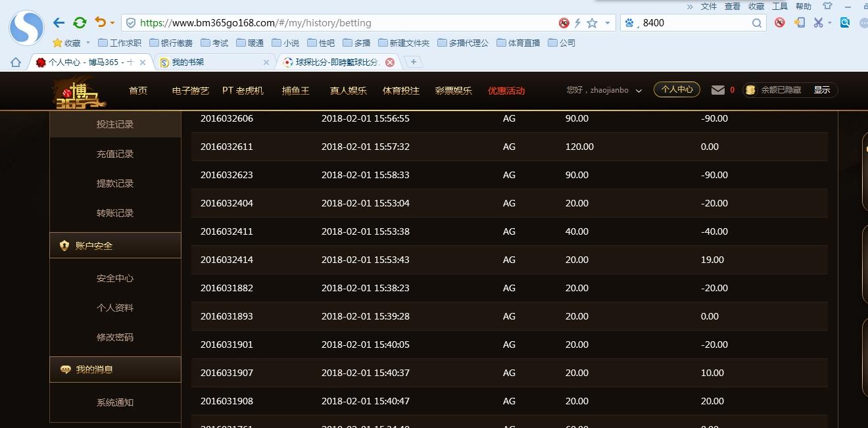Refresh the page with the reload icon
The width and height of the screenshot is (868, 428).
tap(80, 22)
